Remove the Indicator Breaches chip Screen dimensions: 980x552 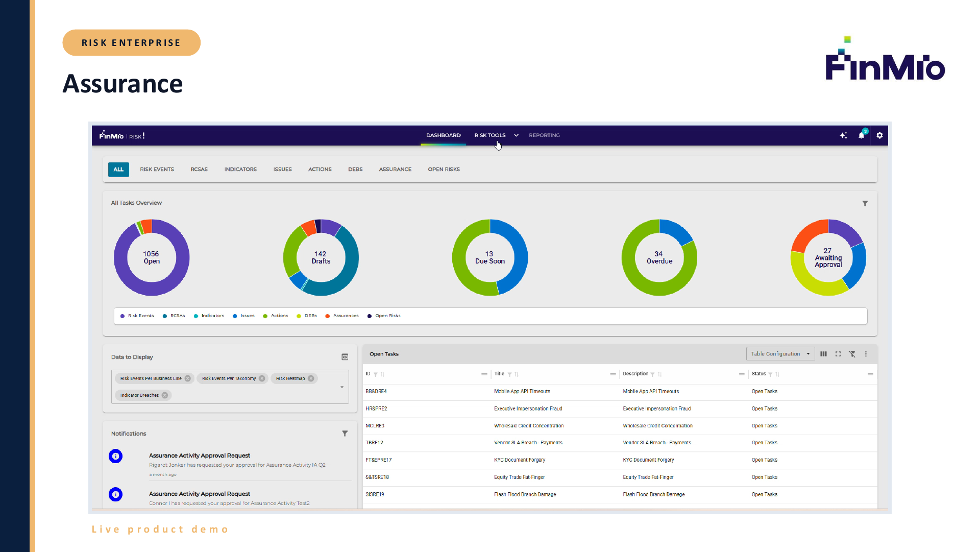coord(165,395)
